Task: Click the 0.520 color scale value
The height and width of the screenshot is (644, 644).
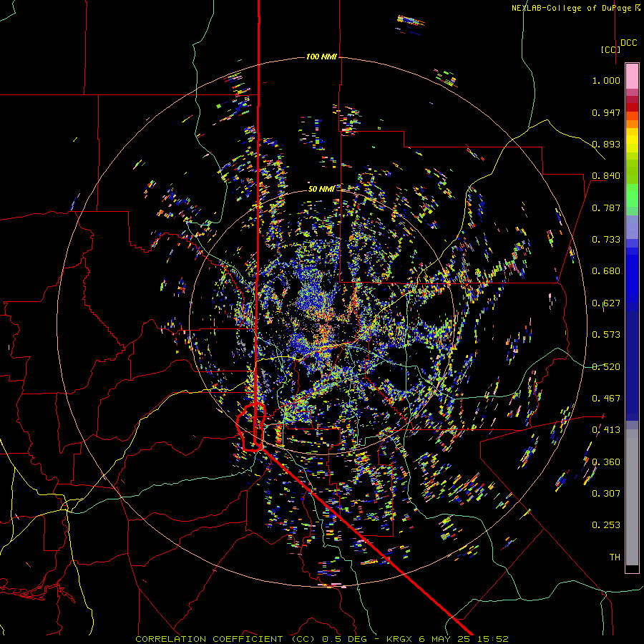Action: [x=606, y=367]
